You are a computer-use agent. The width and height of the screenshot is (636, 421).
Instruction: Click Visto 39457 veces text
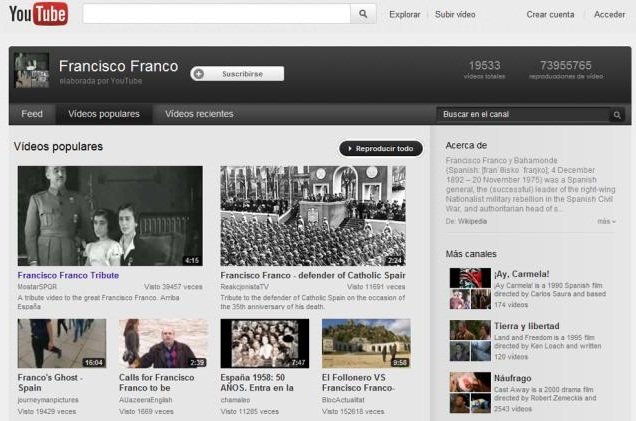[x=173, y=287]
